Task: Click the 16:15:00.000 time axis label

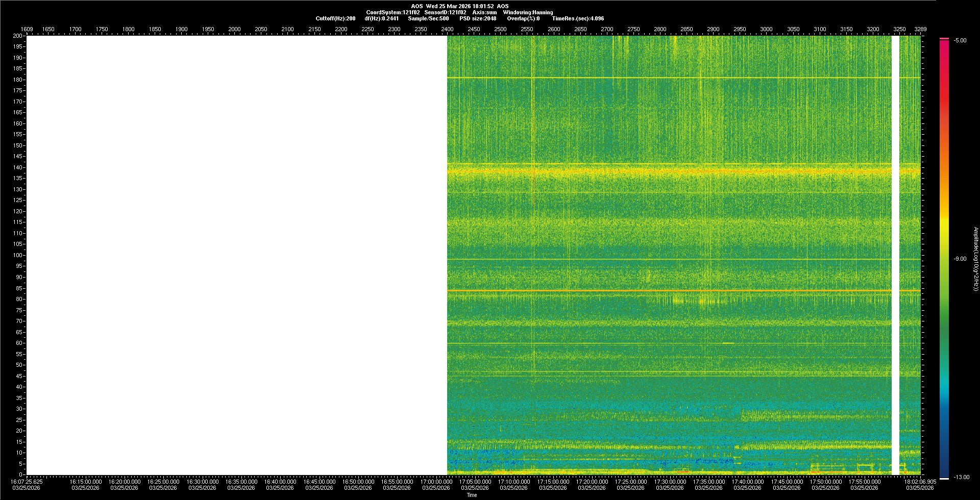Action: click(86, 481)
